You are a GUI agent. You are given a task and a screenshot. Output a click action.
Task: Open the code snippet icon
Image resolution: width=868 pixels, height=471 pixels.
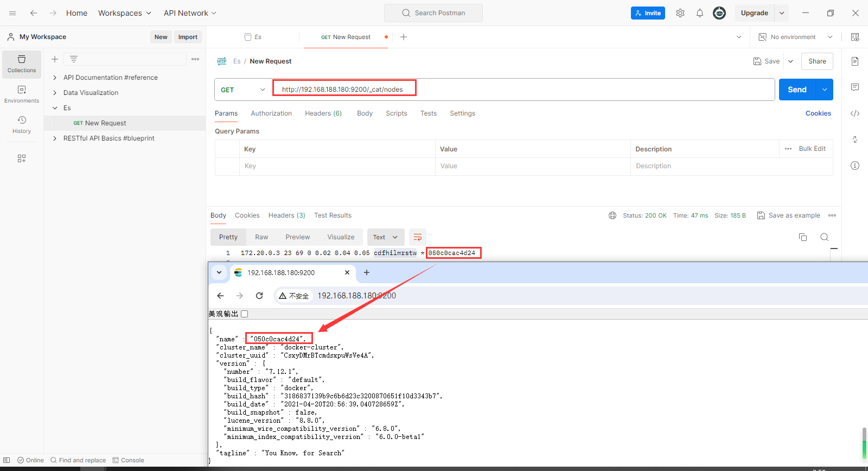[x=855, y=113]
